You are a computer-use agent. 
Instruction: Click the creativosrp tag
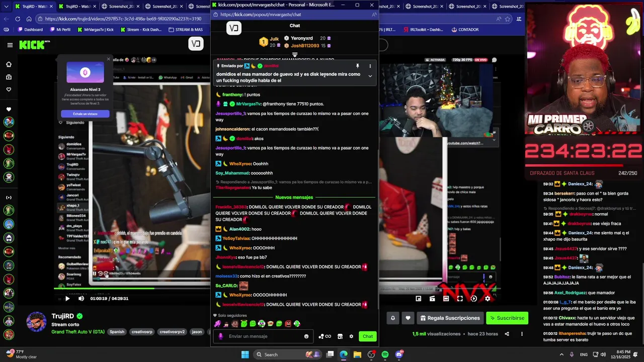click(142, 332)
